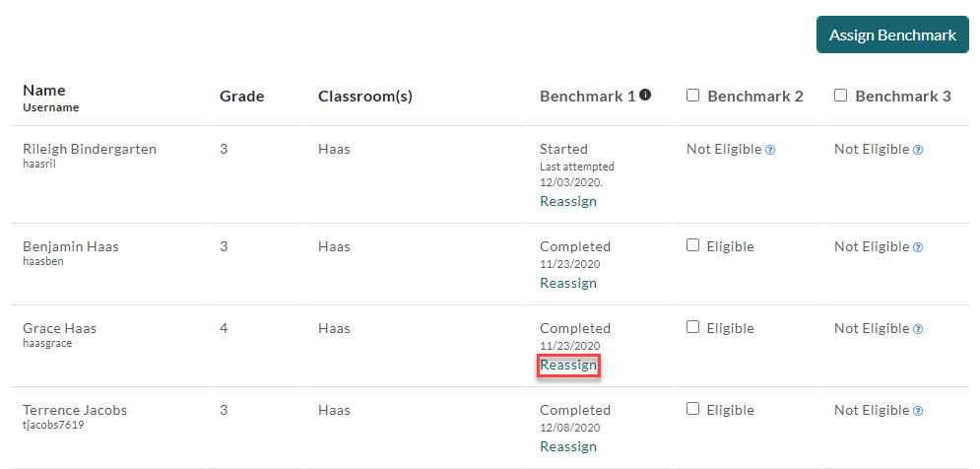Check the Benchmark 2 header checkbox
Viewport: 980px width, 469px height.
[x=692, y=96]
